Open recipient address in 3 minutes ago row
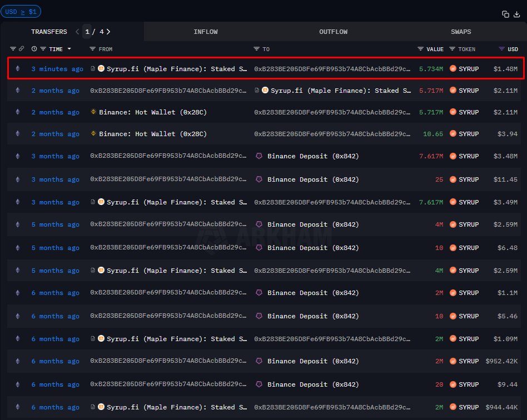This screenshot has width=527, height=420. click(332, 68)
